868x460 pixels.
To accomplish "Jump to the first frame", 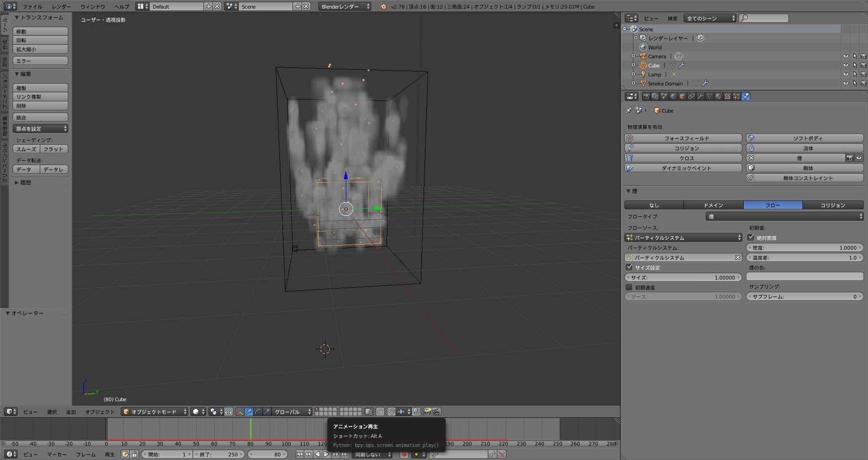I will (x=299, y=454).
